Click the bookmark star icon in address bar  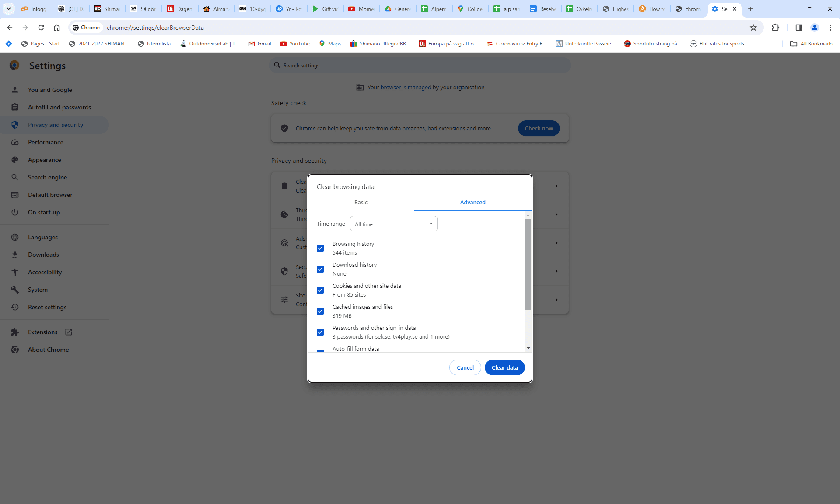pos(753,28)
